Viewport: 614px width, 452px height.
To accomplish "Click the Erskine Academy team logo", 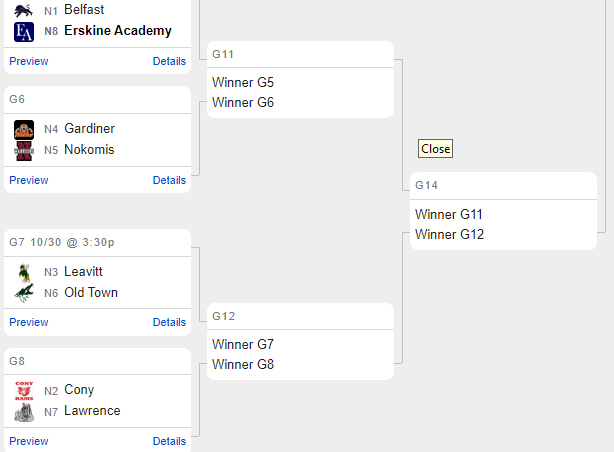I will click(x=24, y=31).
